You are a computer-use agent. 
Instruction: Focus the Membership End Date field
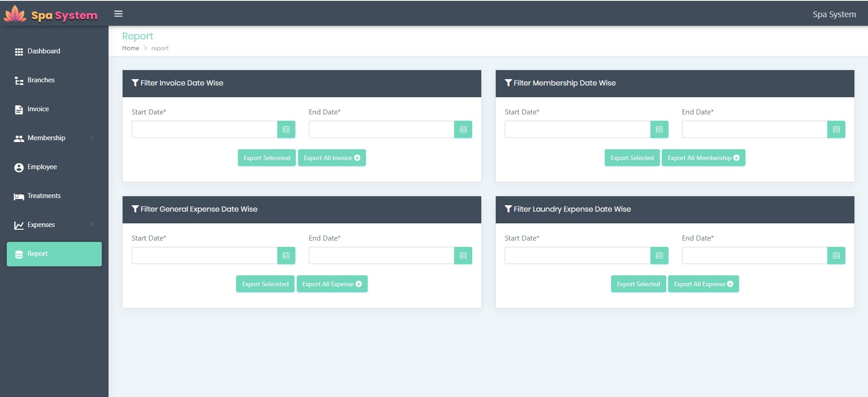[755, 129]
